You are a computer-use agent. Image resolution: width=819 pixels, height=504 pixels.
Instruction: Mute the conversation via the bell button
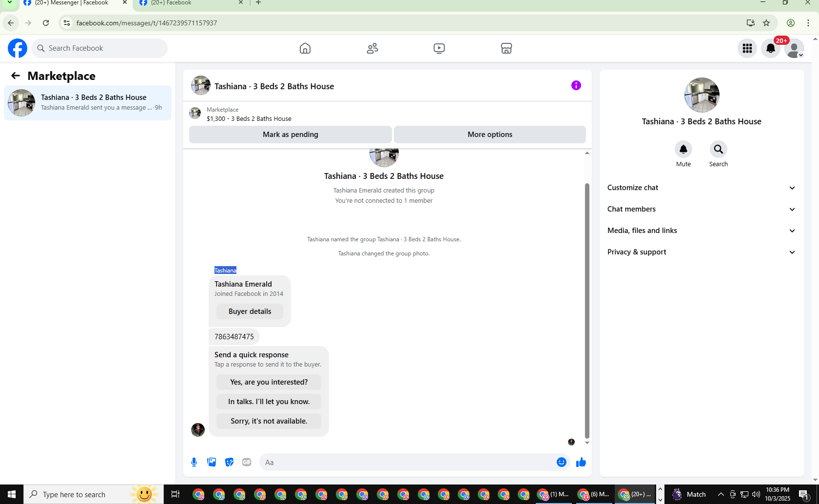tap(683, 149)
